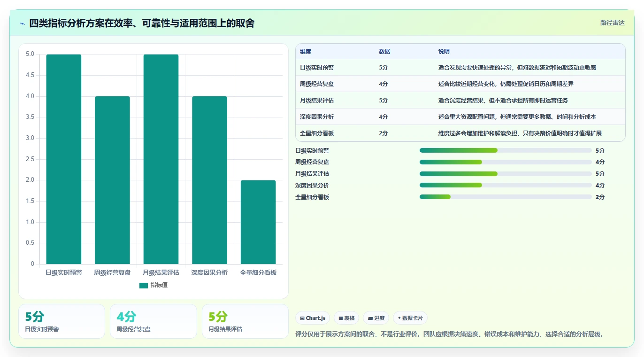The image size is (644, 357).
Task: Click the 日级实时预警 label in the progress list
Action: click(312, 151)
